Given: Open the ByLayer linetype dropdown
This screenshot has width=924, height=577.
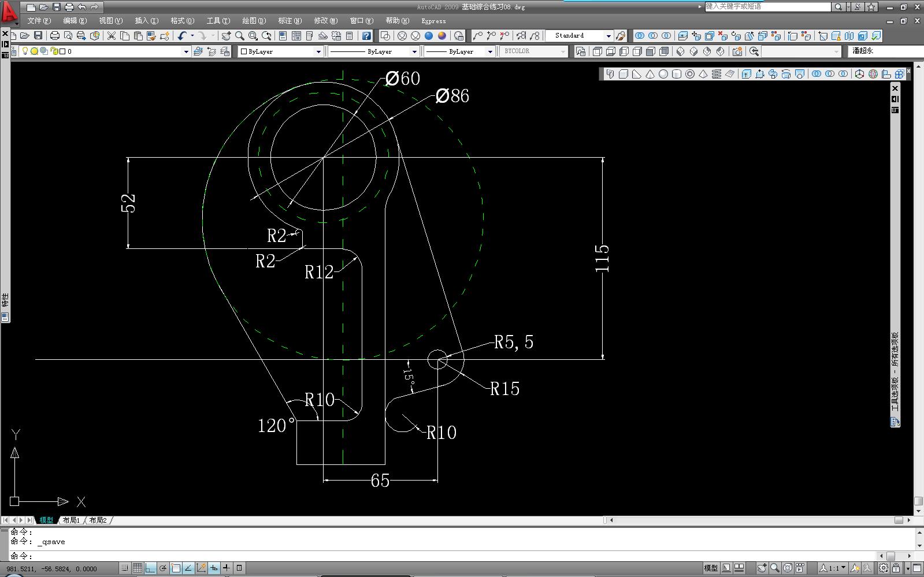Looking at the screenshot, I should 414,51.
